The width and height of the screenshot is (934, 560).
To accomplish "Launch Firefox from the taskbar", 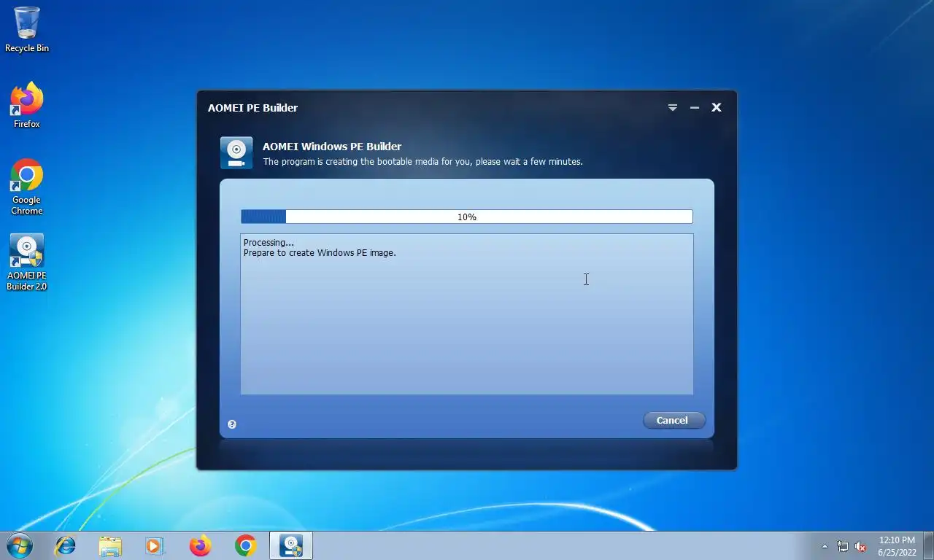I will point(200,545).
